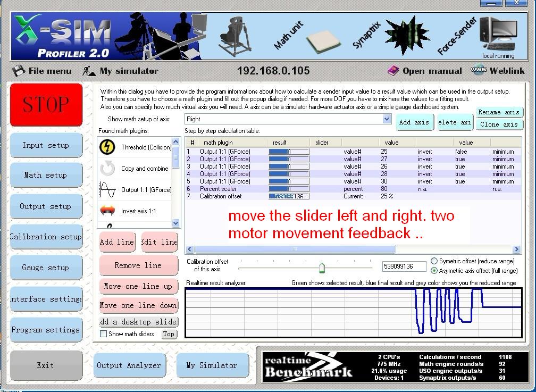Open the File menu floppy disk icon

pyautogui.click(x=19, y=71)
